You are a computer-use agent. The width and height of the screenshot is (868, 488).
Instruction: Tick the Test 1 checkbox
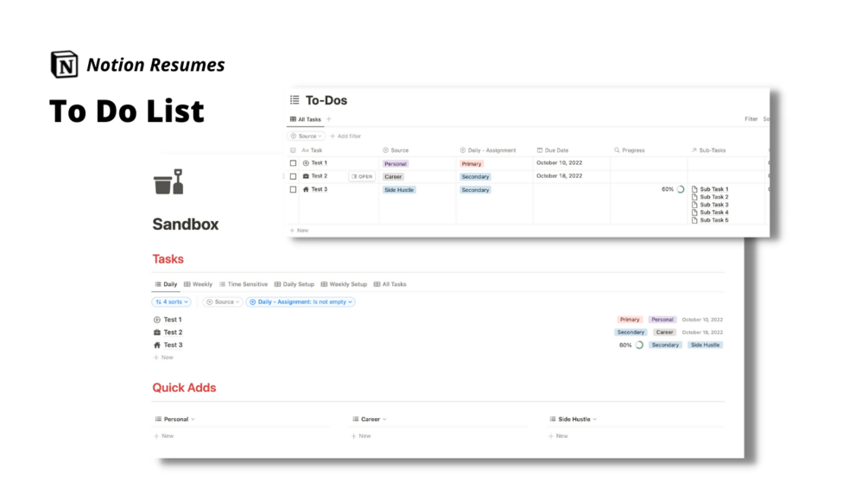pos(293,163)
